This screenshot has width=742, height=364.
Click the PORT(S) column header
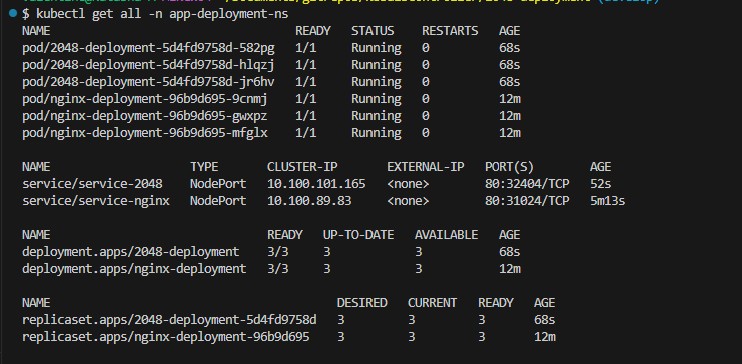509,167
